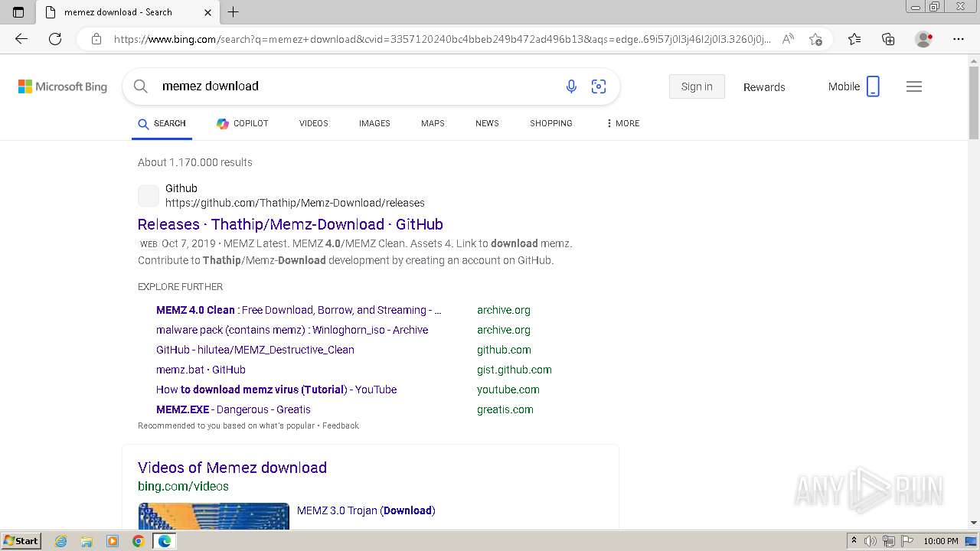Open the Action Center flag icon
The width and height of the screenshot is (980, 551).
(x=907, y=541)
